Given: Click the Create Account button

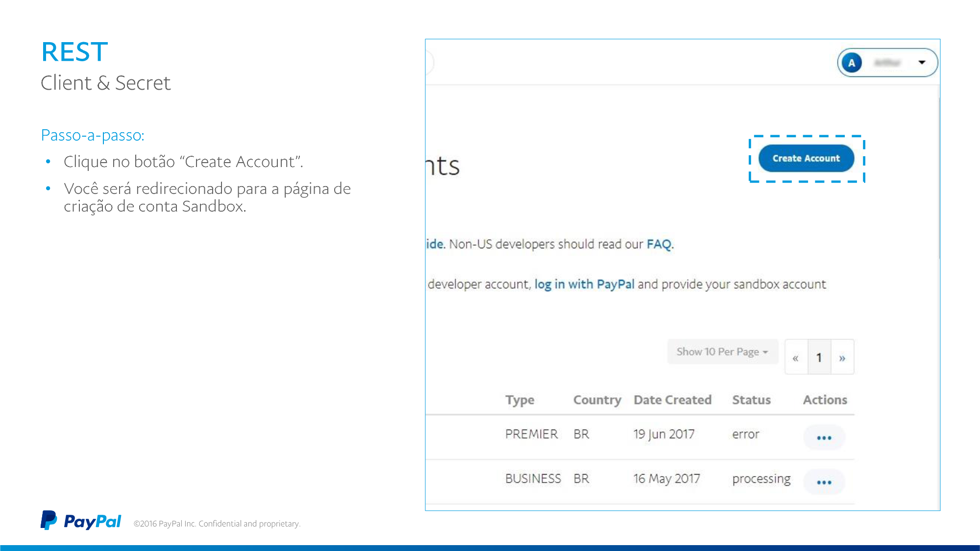Looking at the screenshot, I should coord(806,158).
